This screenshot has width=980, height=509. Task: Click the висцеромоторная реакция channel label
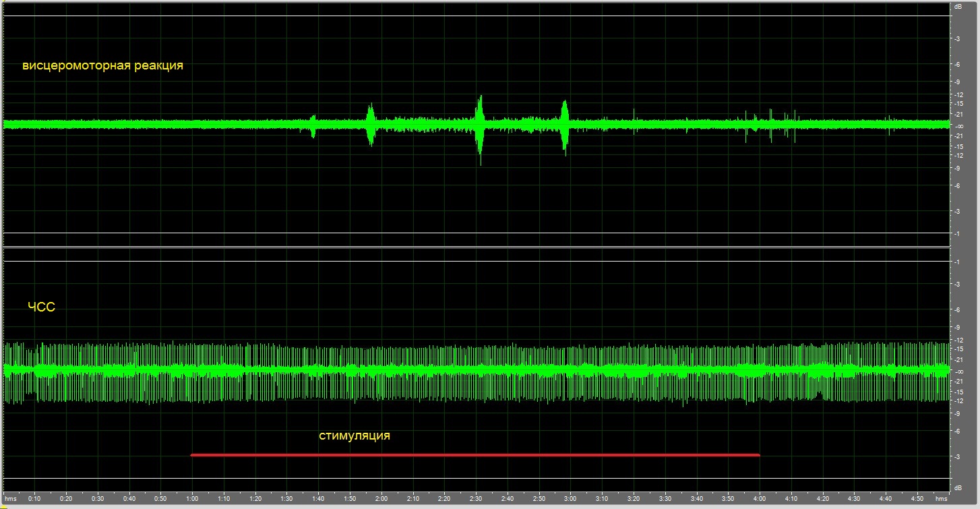(x=102, y=66)
